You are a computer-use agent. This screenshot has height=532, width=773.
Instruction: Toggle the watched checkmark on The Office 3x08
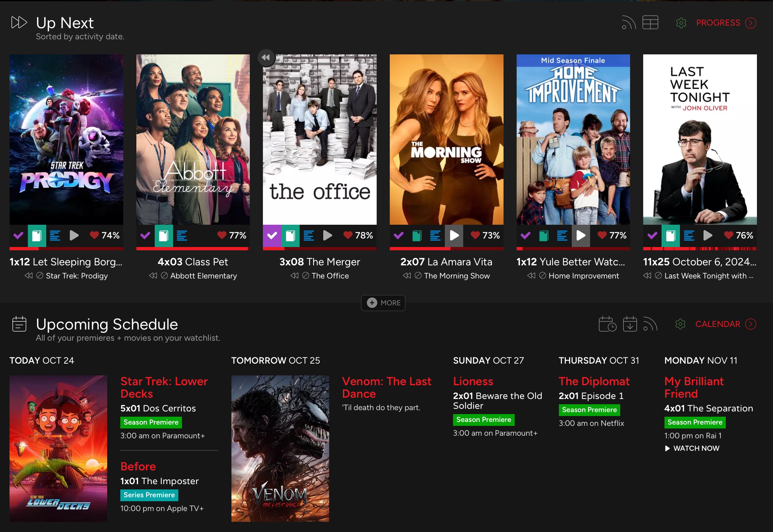pyautogui.click(x=272, y=236)
